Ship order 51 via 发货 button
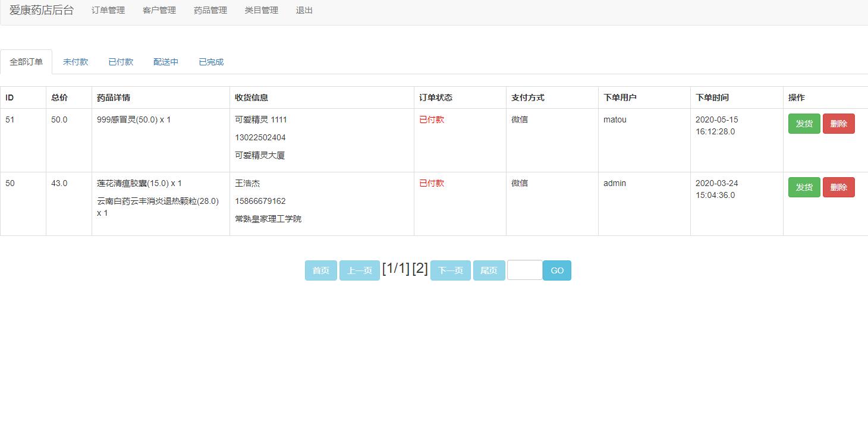This screenshot has width=868, height=447. pyautogui.click(x=804, y=124)
